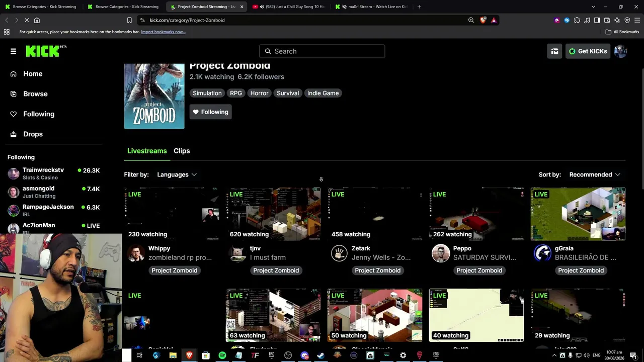
Task: Open the Kick dashboard icon next to Get KICKs
Action: pos(554,51)
